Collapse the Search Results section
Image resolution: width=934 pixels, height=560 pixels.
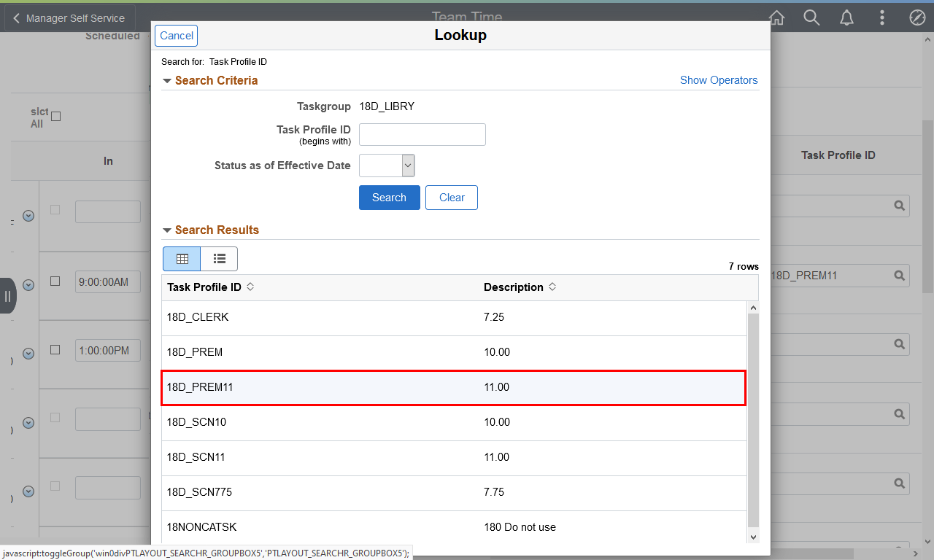167,230
